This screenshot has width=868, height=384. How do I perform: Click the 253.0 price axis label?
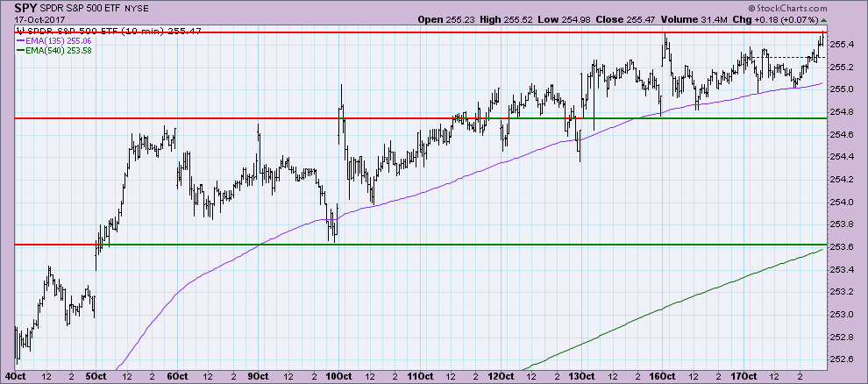pos(843,314)
